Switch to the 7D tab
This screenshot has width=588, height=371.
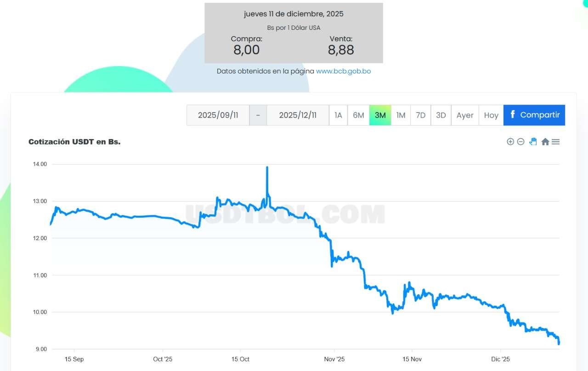[420, 115]
